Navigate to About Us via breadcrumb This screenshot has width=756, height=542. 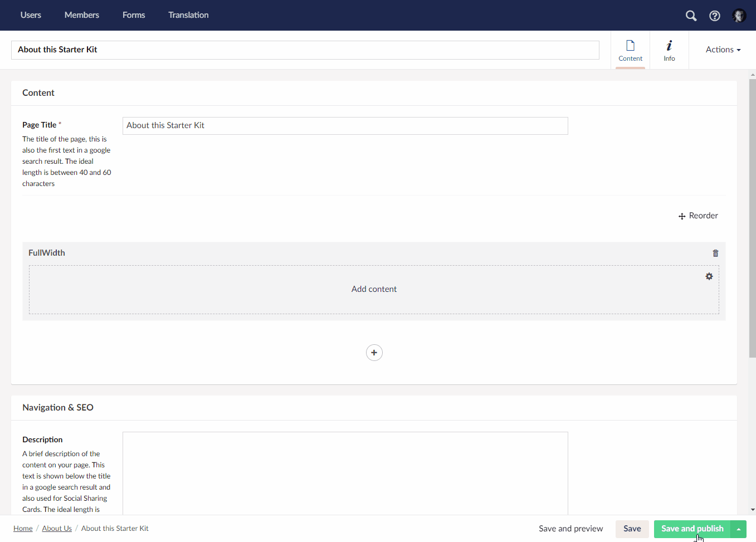pyautogui.click(x=57, y=528)
